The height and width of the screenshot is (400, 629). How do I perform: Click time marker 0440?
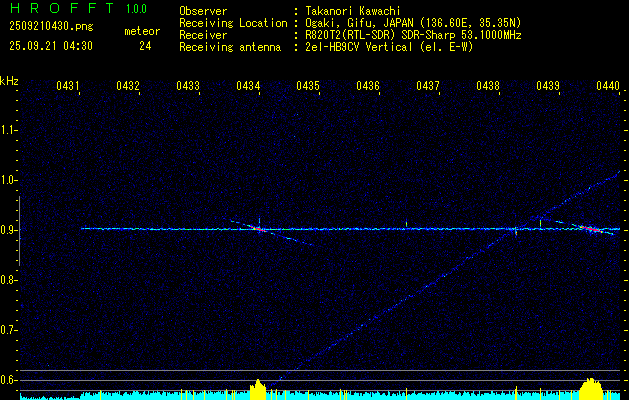click(x=608, y=85)
